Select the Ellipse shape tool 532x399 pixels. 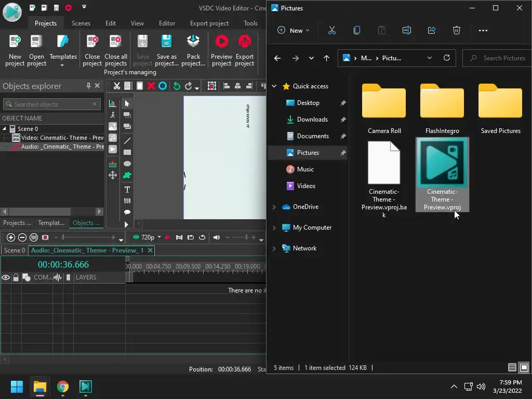pyautogui.click(x=127, y=164)
